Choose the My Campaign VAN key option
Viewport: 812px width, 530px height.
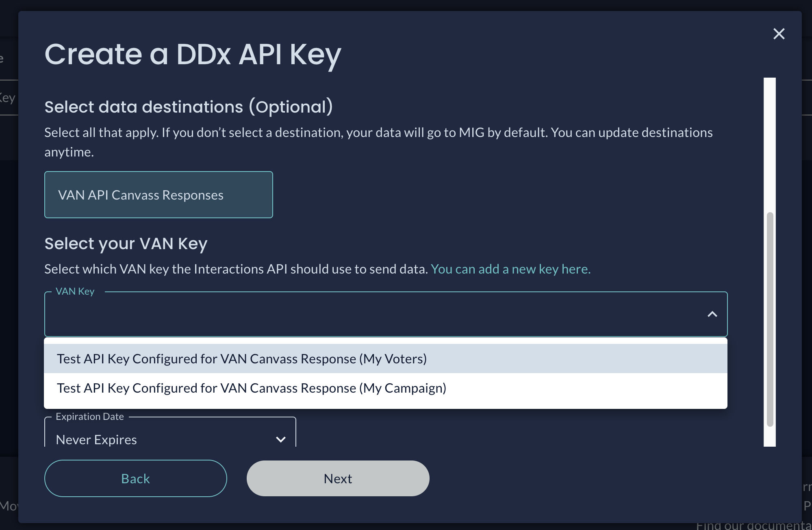pyautogui.click(x=251, y=388)
